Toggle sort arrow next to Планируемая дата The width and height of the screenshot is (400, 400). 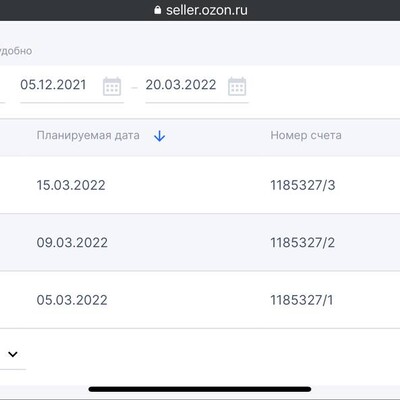(160, 136)
